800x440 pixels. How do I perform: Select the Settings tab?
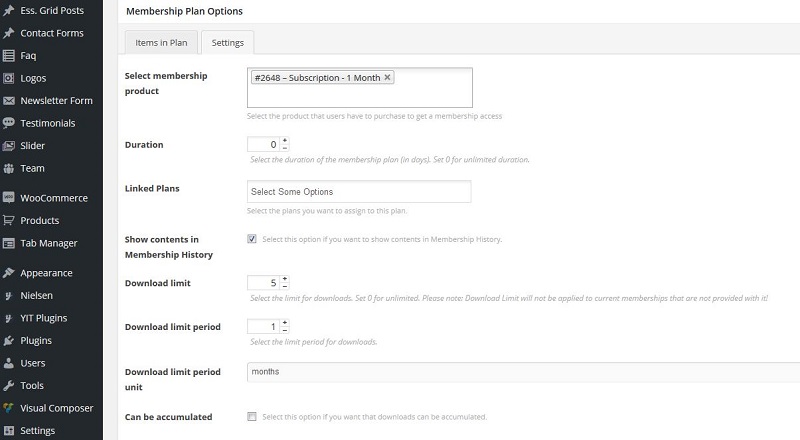tap(228, 43)
